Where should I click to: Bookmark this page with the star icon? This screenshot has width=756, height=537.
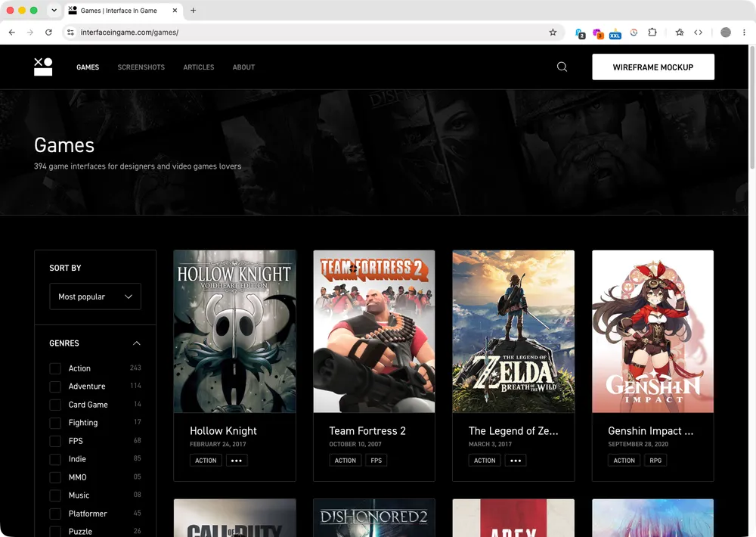pyautogui.click(x=553, y=33)
